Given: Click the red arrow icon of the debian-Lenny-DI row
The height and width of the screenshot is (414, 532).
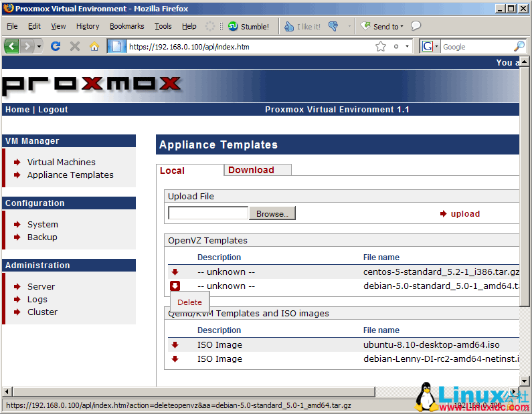Looking at the screenshot, I should coord(175,358).
